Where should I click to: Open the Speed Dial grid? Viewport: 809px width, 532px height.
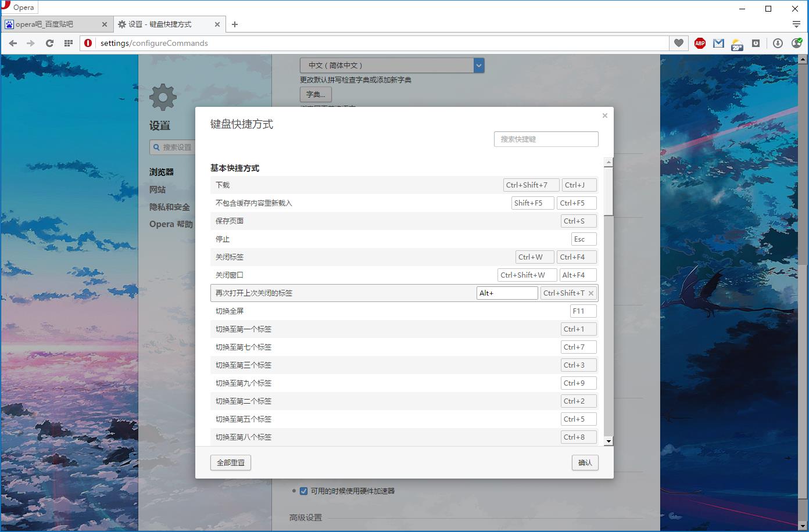coord(68,43)
